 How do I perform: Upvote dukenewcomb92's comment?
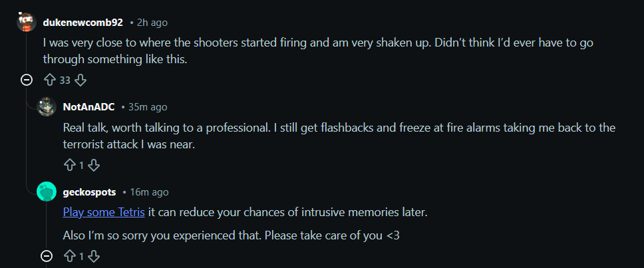point(49,80)
